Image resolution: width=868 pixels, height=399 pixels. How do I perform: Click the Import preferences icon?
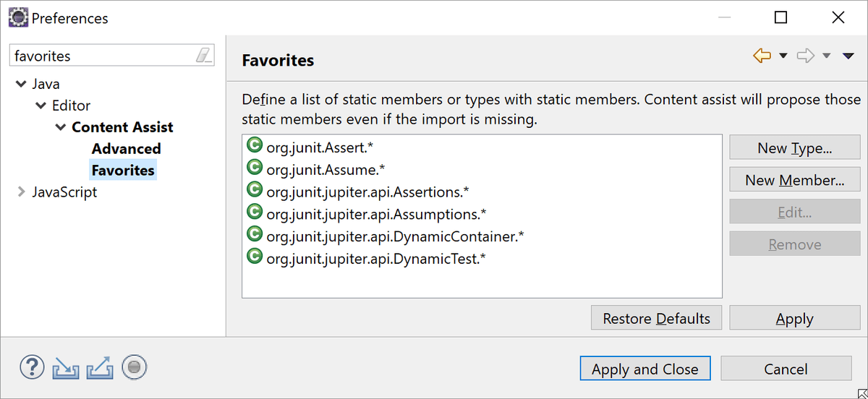pyautogui.click(x=66, y=368)
